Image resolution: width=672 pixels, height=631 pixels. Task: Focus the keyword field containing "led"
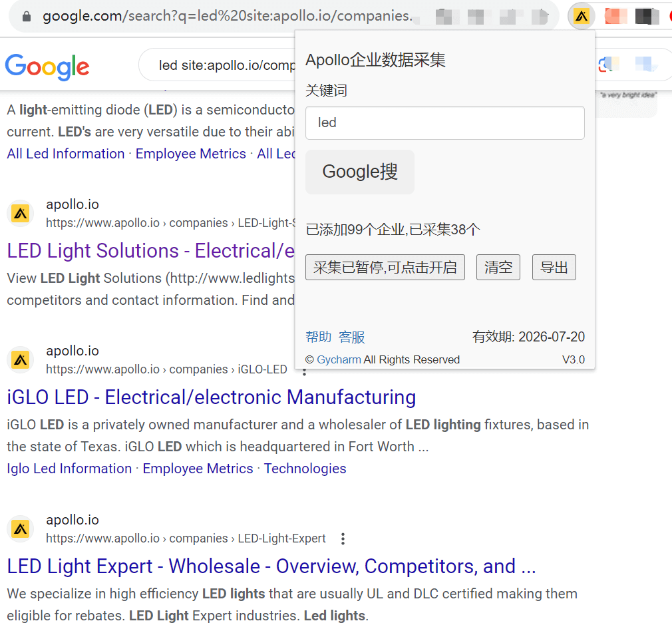click(x=445, y=122)
